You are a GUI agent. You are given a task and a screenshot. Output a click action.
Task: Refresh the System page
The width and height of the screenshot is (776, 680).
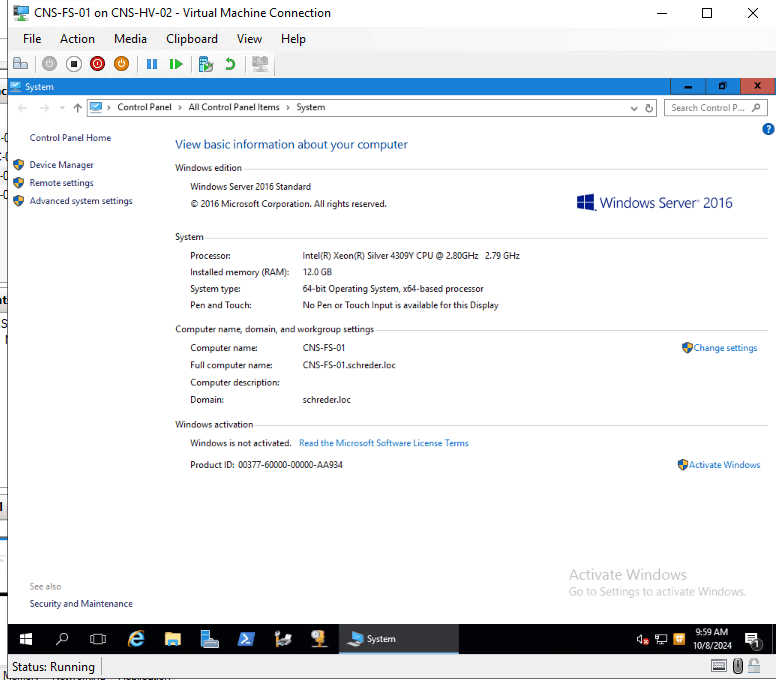point(649,108)
